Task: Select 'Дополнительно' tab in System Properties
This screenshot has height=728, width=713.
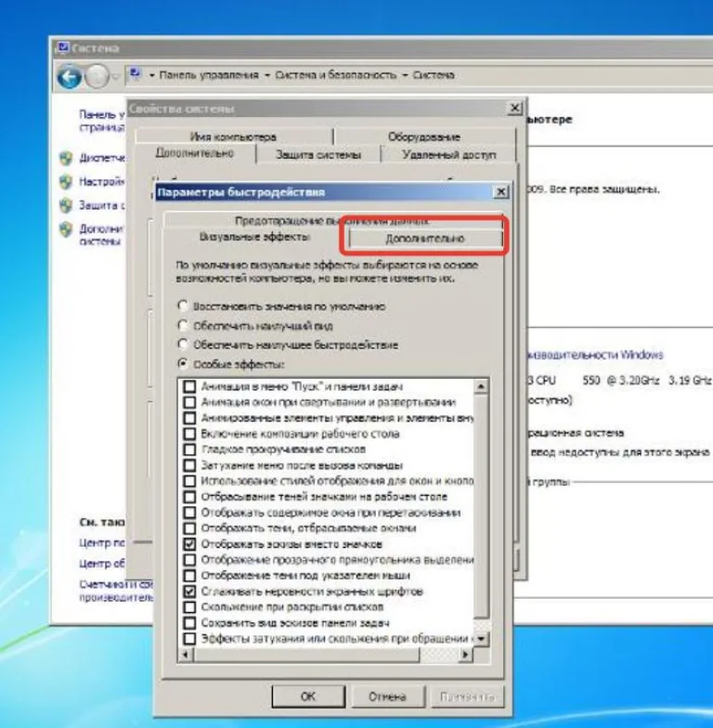Action: click(195, 153)
